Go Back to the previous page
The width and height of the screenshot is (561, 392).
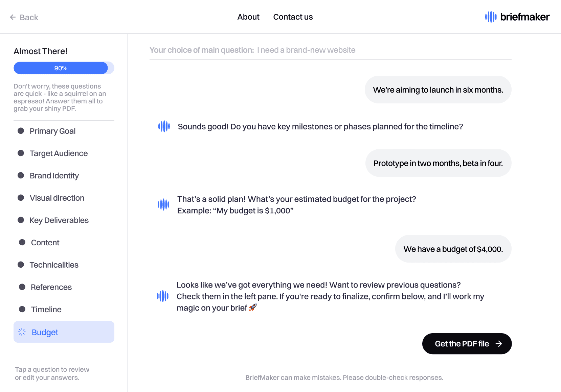pyautogui.click(x=24, y=17)
